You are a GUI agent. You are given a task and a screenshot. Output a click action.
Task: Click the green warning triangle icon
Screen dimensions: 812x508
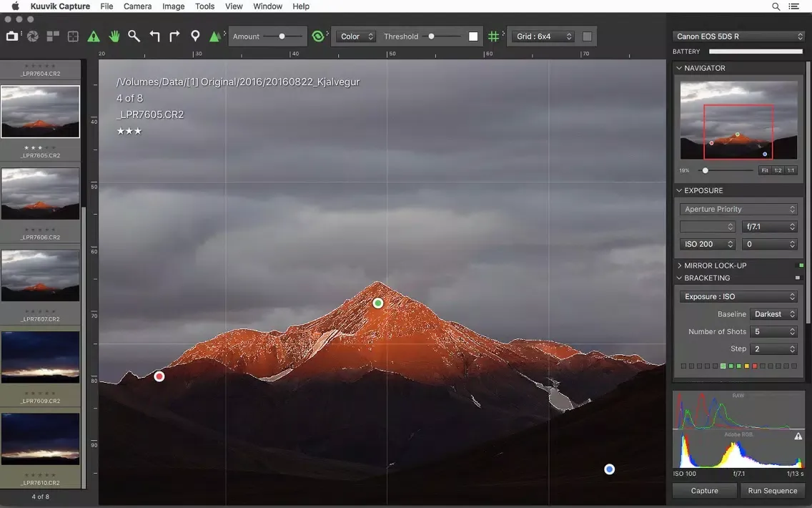(x=94, y=36)
